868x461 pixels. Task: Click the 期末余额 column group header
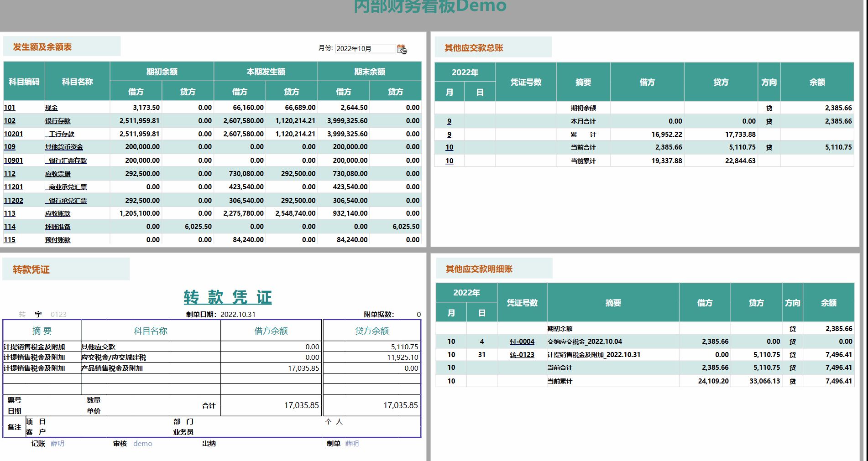pyautogui.click(x=370, y=72)
